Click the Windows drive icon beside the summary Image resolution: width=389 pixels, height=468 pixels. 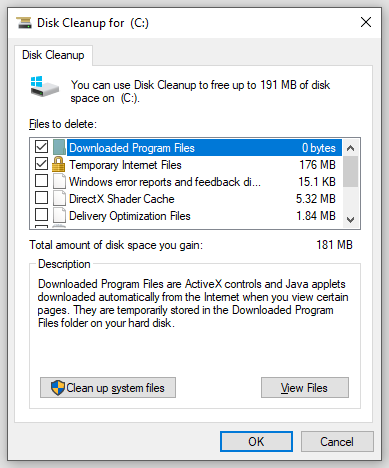(45, 87)
